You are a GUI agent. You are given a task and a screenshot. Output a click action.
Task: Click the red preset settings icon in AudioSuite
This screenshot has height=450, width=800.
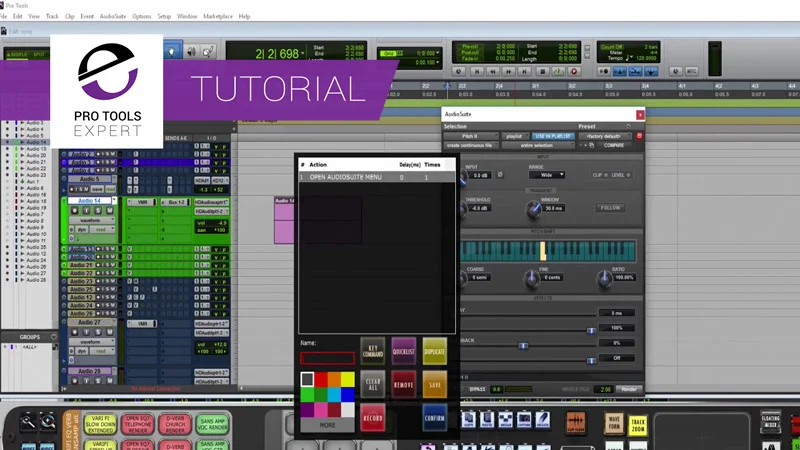pyautogui.click(x=639, y=136)
